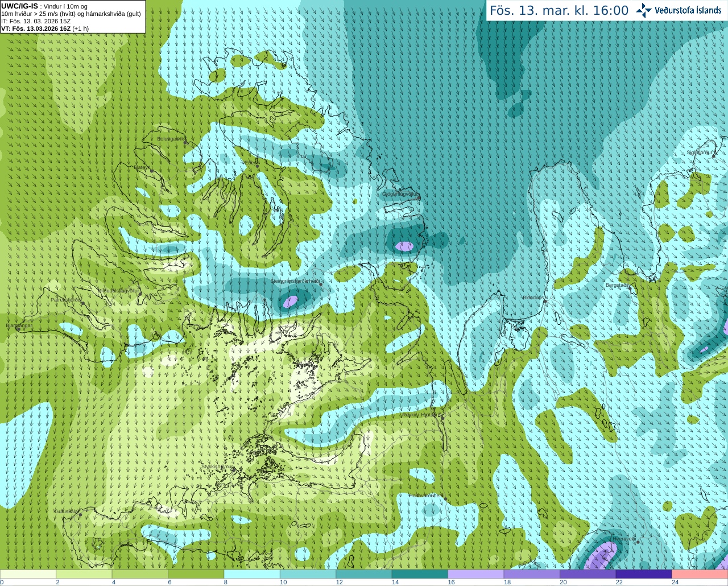The image size is (728, 586).
Task: Pick the 2–4 m/s light green legend swatch
Action: (84, 574)
